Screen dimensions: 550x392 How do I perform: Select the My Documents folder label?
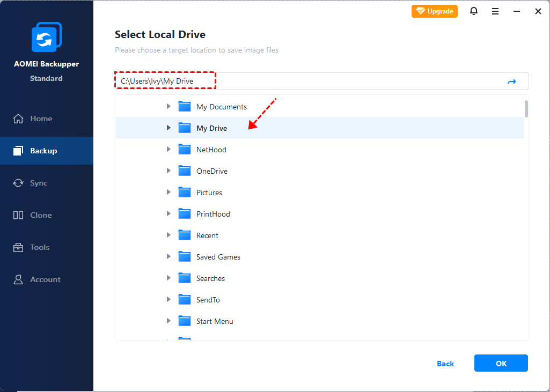(221, 107)
